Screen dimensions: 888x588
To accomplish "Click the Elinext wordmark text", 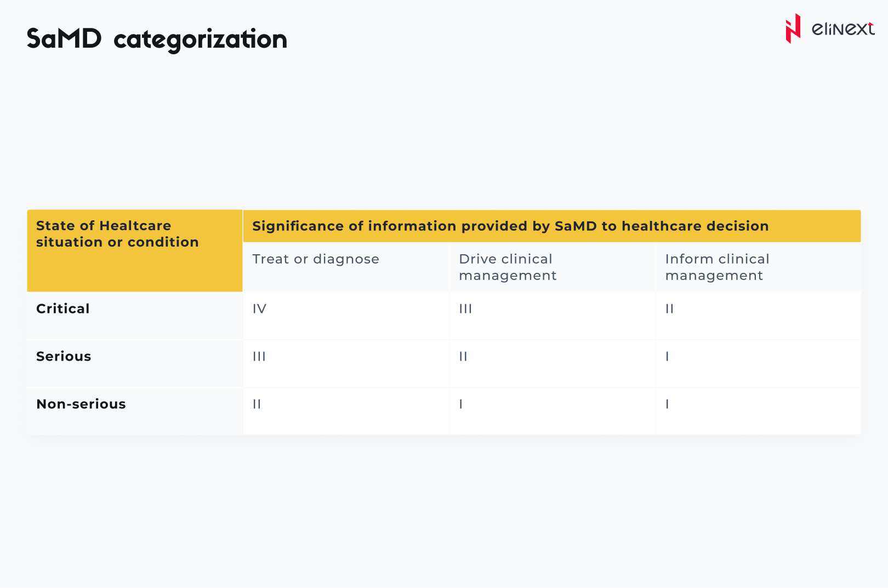I will coord(843,28).
